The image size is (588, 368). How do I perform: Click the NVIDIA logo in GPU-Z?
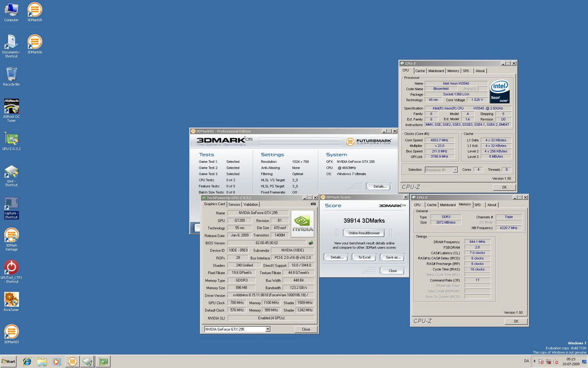pos(302,224)
